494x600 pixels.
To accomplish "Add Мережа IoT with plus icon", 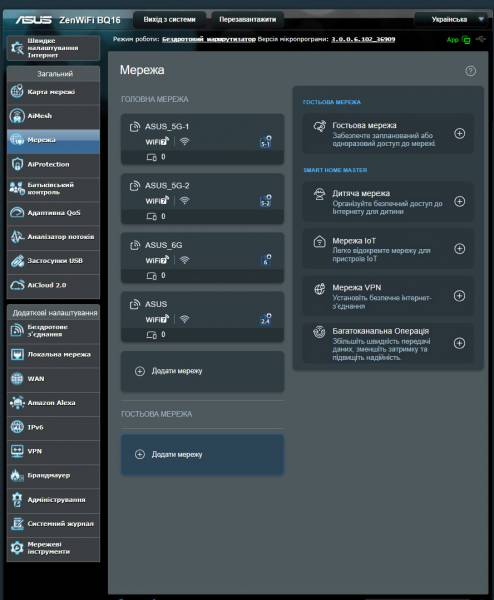I will tap(460, 249).
